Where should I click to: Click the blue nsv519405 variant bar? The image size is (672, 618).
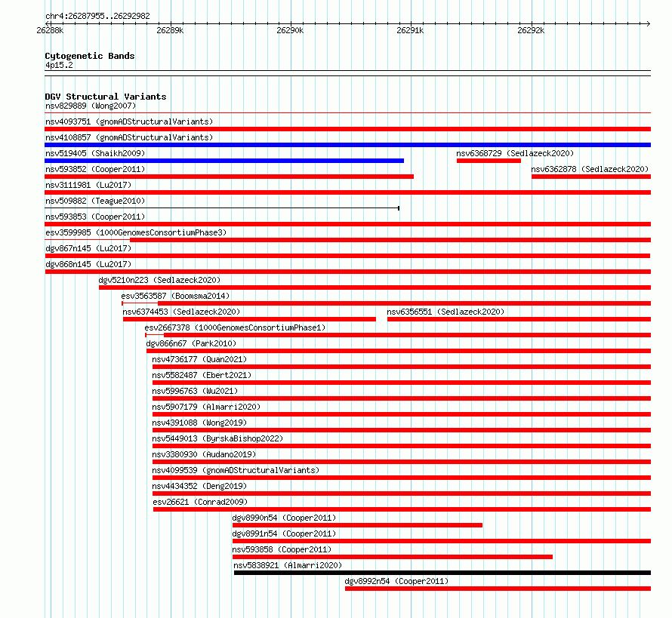click(224, 161)
